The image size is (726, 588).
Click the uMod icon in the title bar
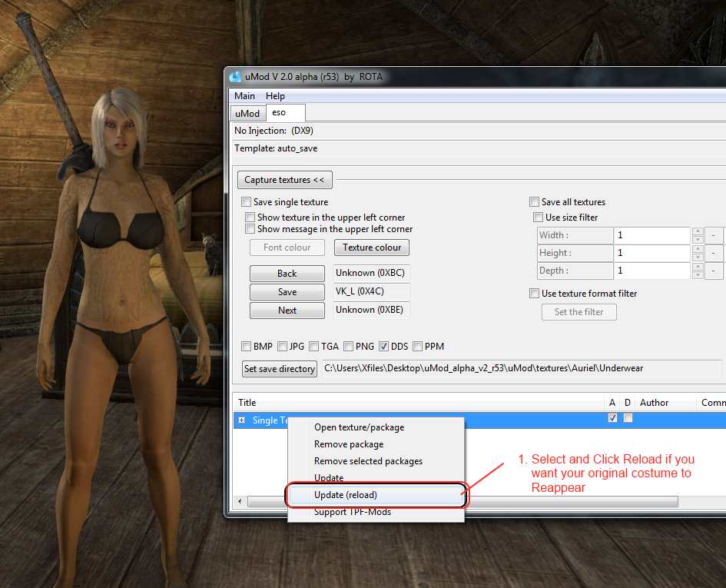click(x=236, y=76)
